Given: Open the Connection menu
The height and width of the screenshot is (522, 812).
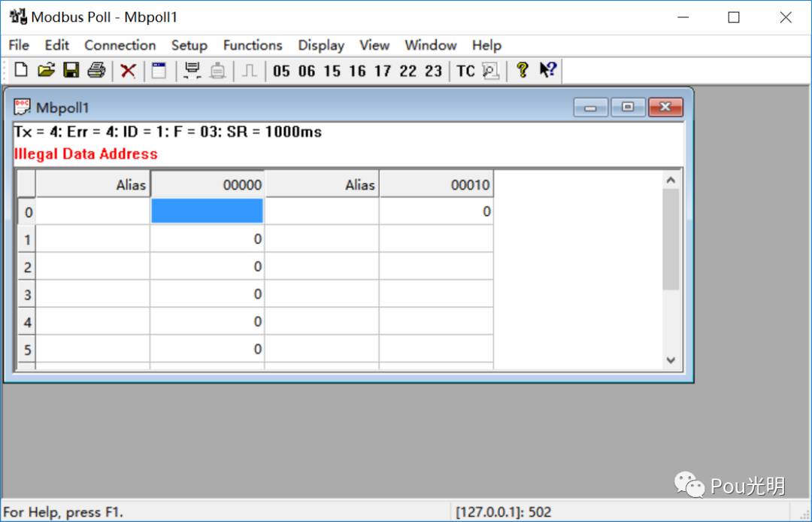Looking at the screenshot, I should (120, 46).
